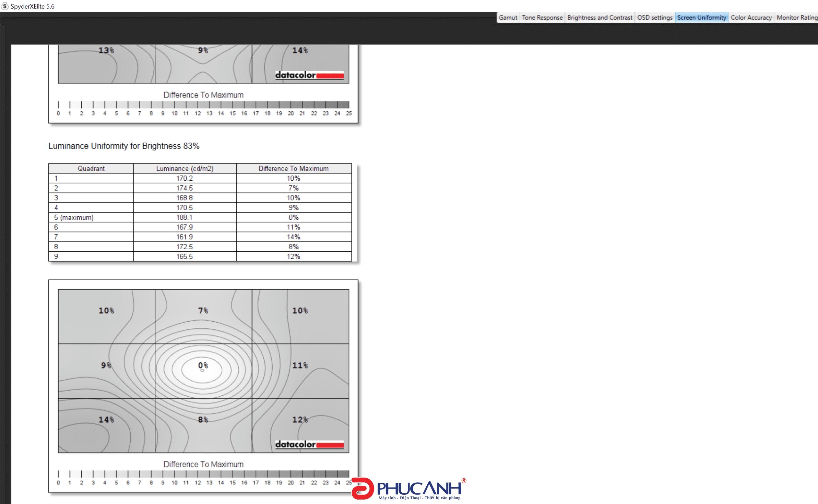Click the Monitor Rating navigation icon
Screen dimensions: 818x504
[x=796, y=17]
